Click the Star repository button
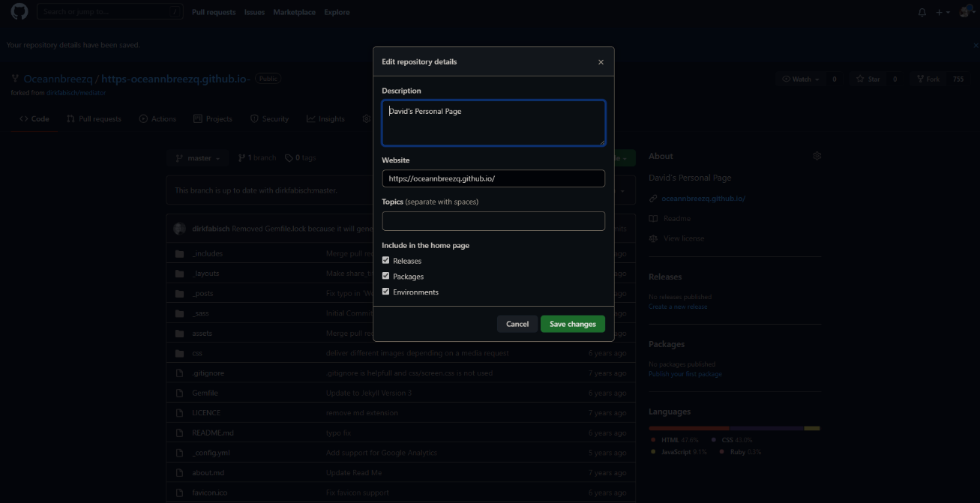980x503 pixels. tap(869, 79)
